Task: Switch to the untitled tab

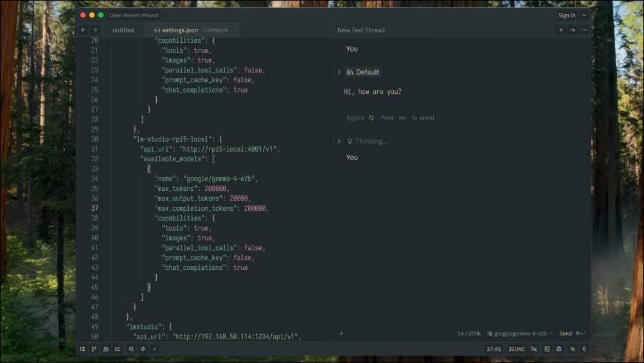Action: coord(123,30)
